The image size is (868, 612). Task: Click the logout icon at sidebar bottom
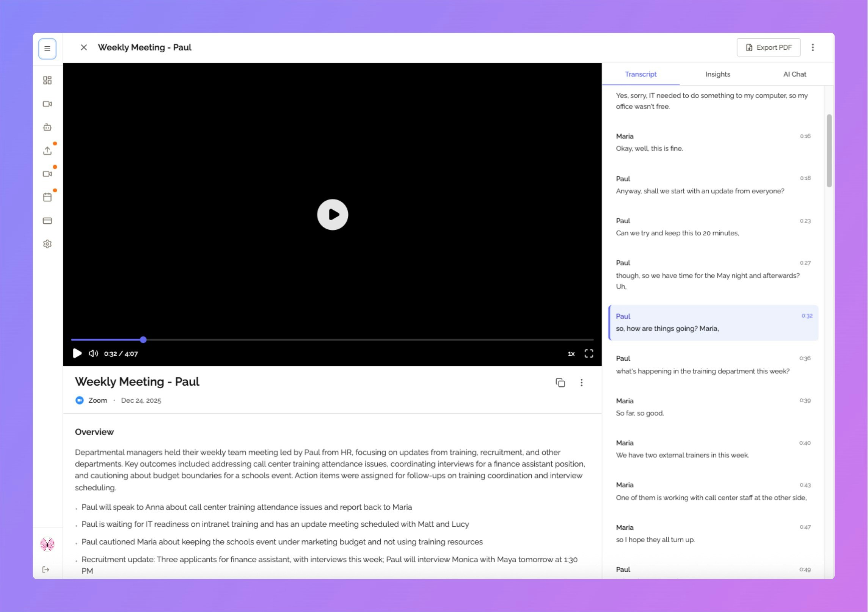(46, 570)
